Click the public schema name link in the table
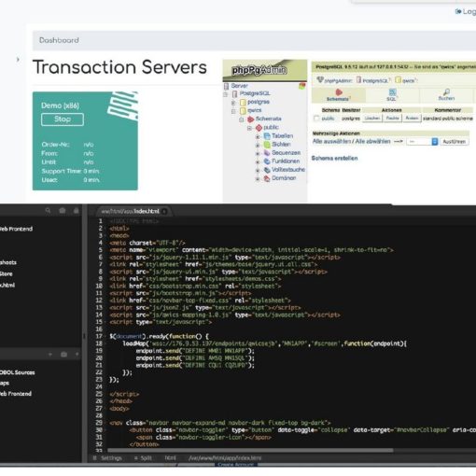This screenshot has height=476, width=476. pos(328,119)
